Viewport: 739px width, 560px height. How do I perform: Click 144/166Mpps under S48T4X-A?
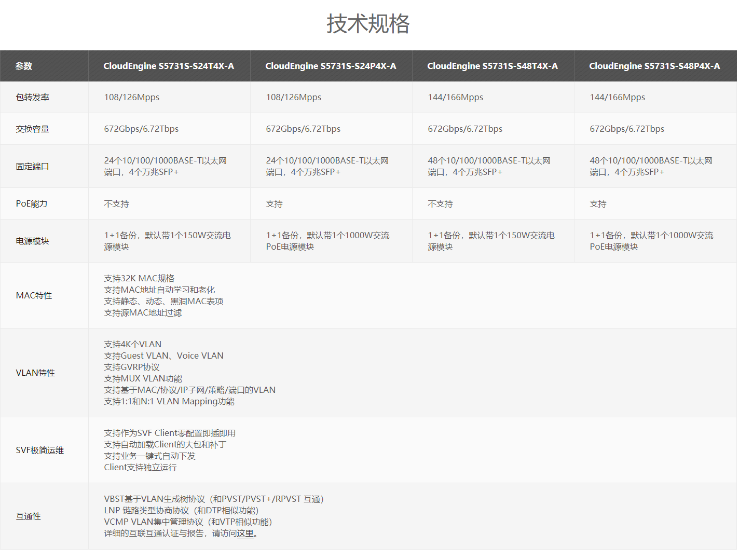point(456,98)
